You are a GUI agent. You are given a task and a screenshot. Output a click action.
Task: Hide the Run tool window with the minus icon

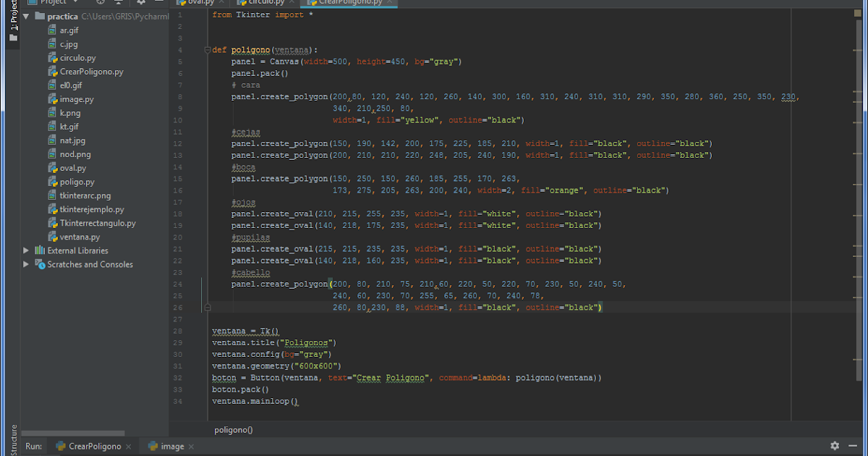point(854,446)
